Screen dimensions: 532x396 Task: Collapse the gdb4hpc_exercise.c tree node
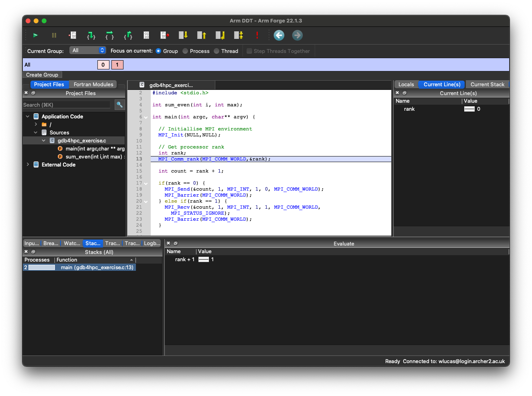click(x=44, y=140)
